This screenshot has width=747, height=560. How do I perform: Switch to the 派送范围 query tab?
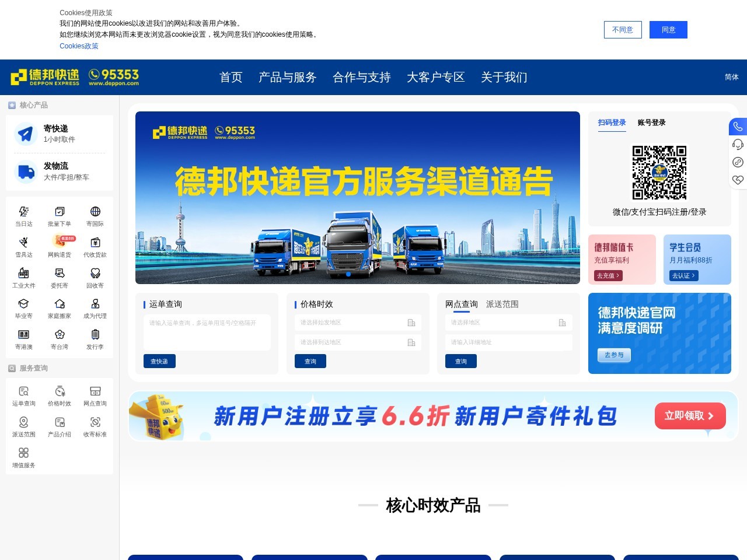coord(502,304)
